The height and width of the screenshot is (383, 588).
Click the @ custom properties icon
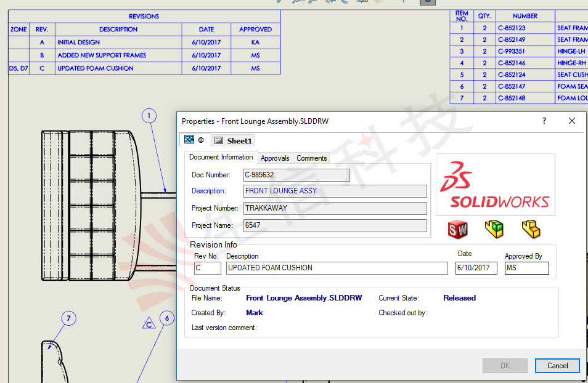(201, 139)
